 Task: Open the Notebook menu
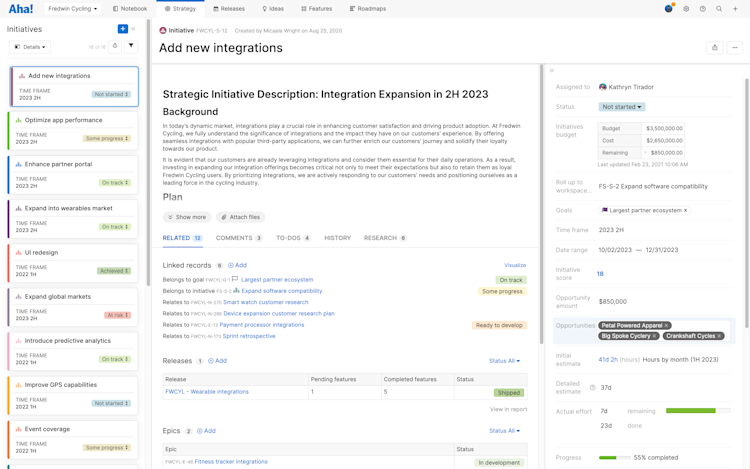130,9
